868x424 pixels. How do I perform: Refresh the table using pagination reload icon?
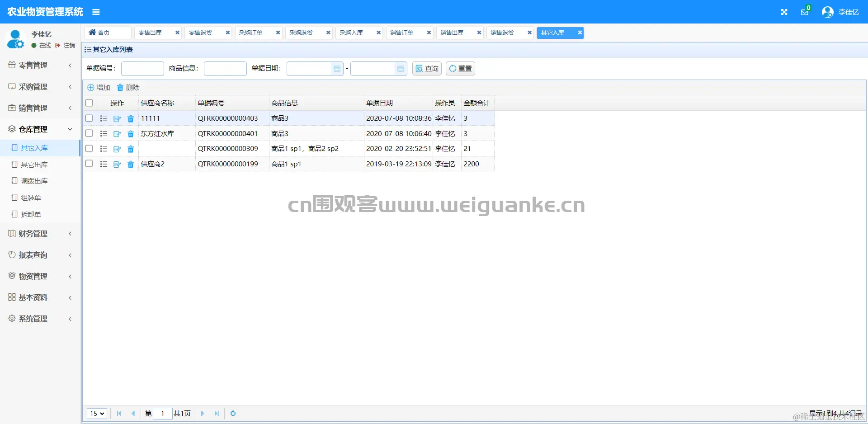pyautogui.click(x=233, y=413)
